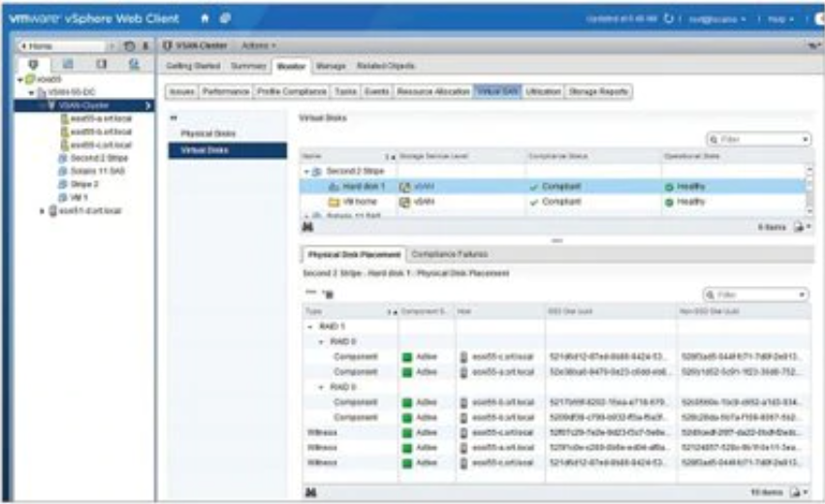The height and width of the screenshot is (504, 825).
Task: Click the navigator history icon
Action: tap(131, 46)
